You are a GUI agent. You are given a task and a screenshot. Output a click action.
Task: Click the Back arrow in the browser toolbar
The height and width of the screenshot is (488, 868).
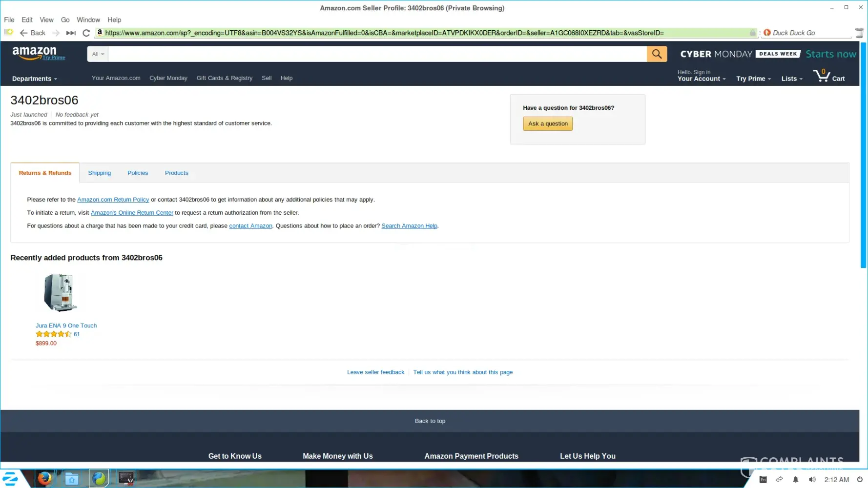click(x=32, y=33)
